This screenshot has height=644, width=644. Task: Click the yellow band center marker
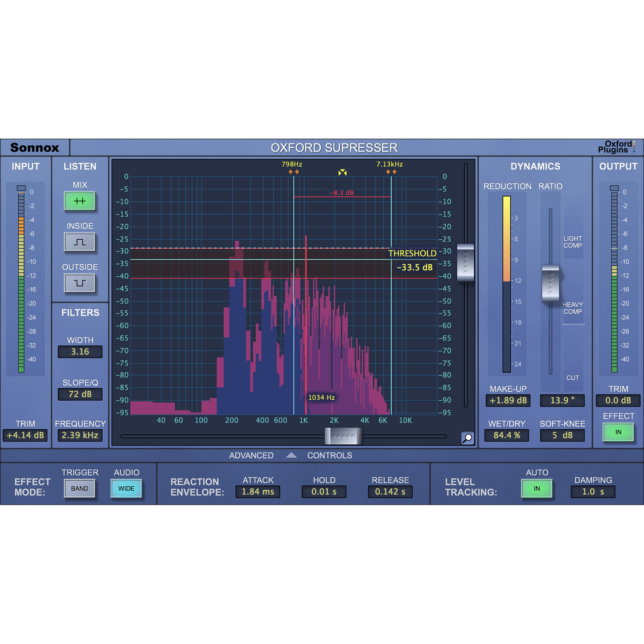tap(342, 172)
